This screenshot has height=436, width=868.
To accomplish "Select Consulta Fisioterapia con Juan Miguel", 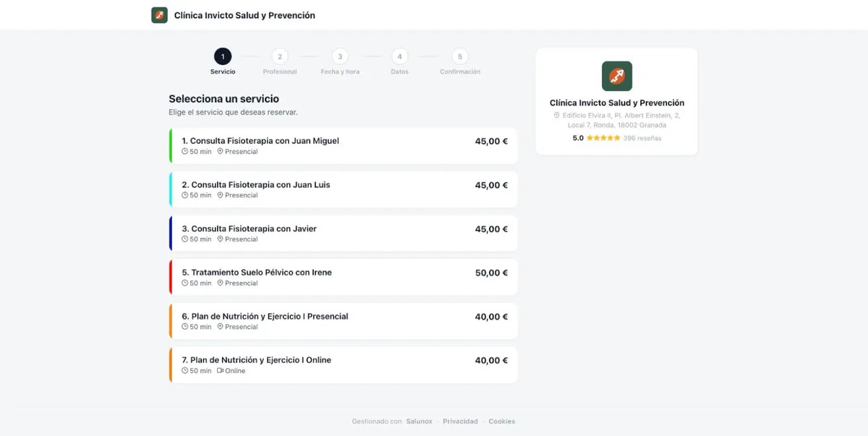I will (x=344, y=146).
